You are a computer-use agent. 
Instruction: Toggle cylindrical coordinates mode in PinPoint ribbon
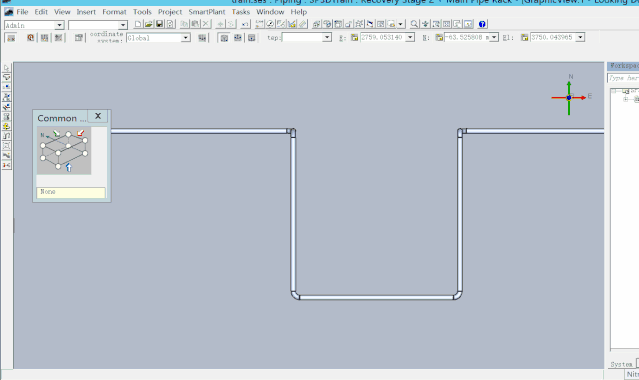pyautogui.click(x=251, y=38)
